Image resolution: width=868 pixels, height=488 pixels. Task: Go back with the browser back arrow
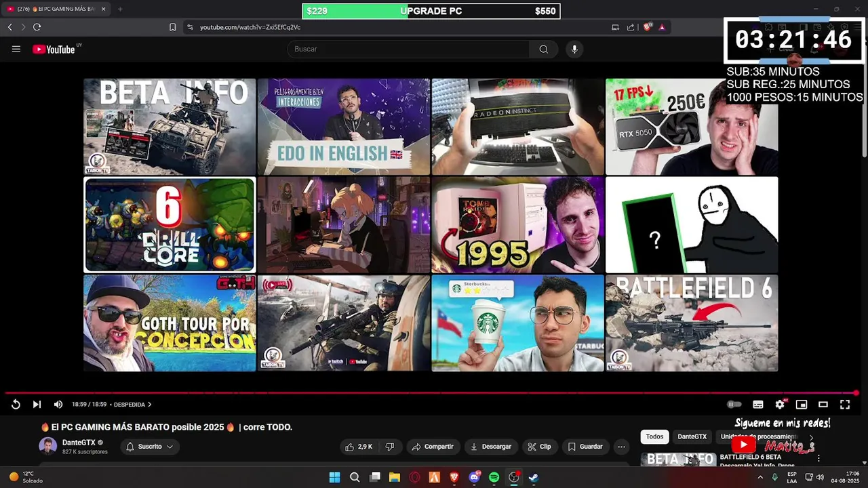(x=9, y=27)
